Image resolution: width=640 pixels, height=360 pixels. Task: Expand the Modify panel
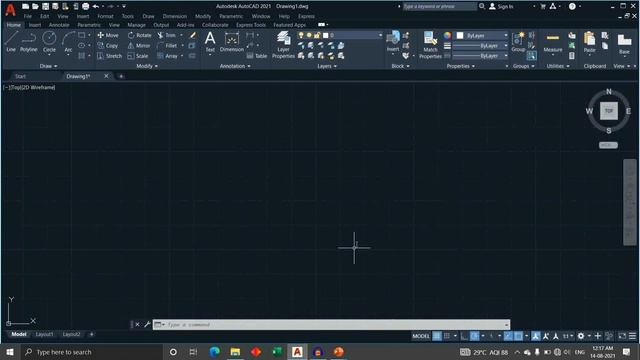(147, 66)
